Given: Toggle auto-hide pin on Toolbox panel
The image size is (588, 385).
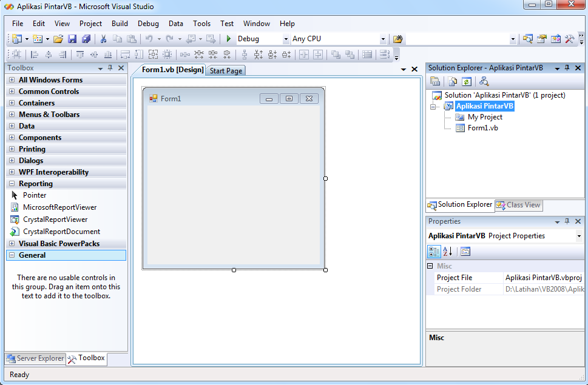Looking at the screenshot, I should 110,68.
